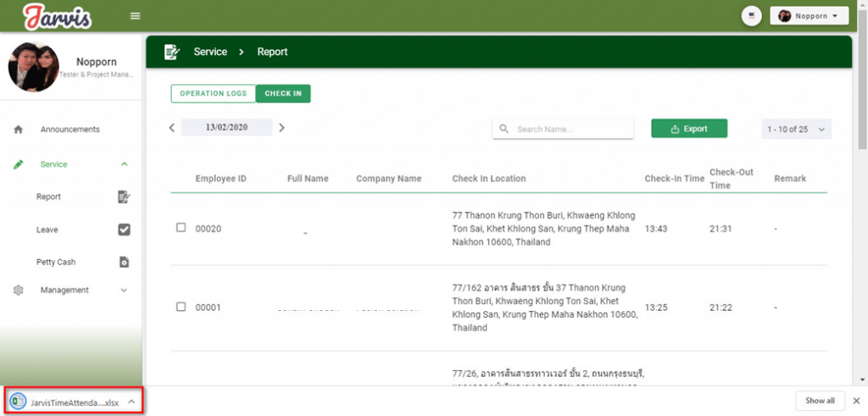868x416 pixels.
Task: Collapse the Service menu section
Action: (x=125, y=164)
